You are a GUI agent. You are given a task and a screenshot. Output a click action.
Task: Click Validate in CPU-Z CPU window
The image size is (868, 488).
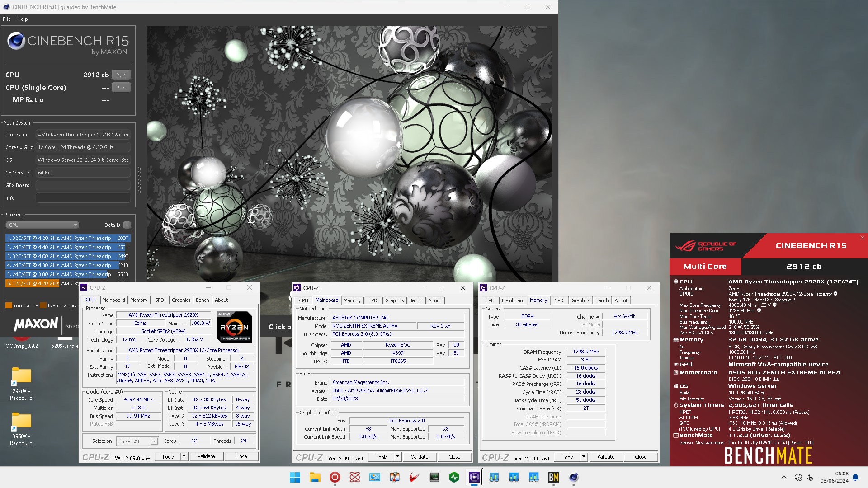click(206, 456)
